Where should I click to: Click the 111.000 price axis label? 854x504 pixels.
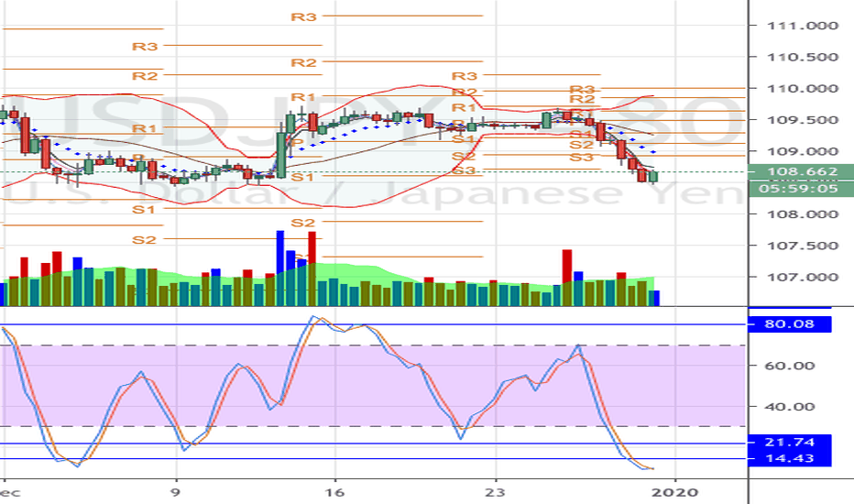click(x=803, y=26)
